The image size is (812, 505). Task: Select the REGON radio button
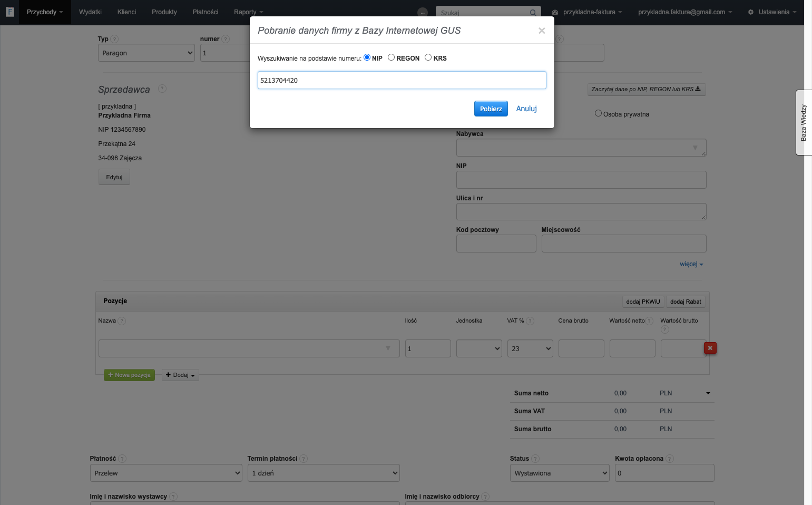[392, 57]
